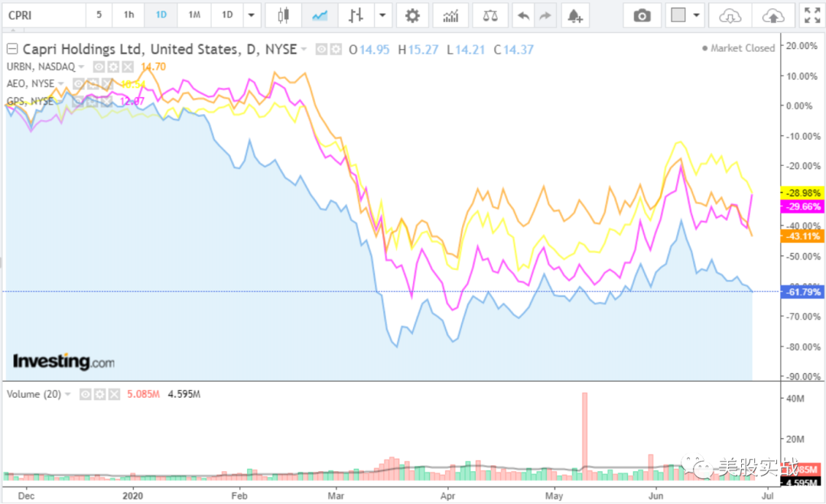This screenshot has height=504, width=826.
Task: Click the orange -43.11% price label
Action: [x=802, y=236]
